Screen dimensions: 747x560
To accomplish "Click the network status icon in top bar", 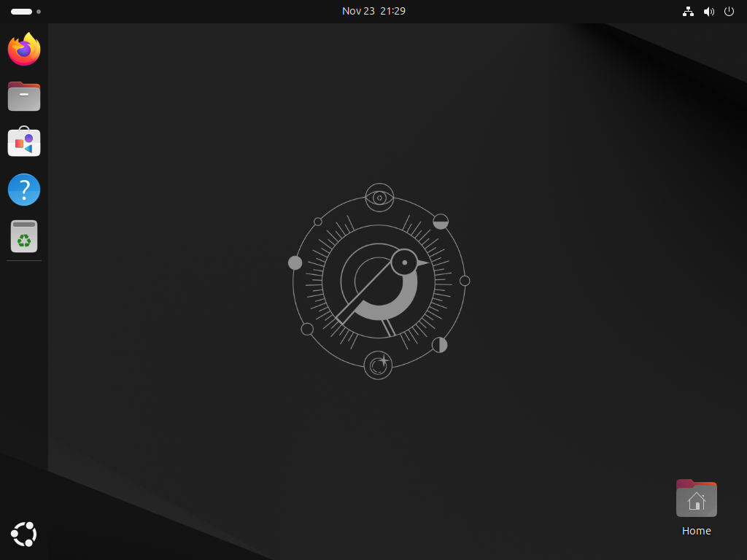I will point(687,12).
